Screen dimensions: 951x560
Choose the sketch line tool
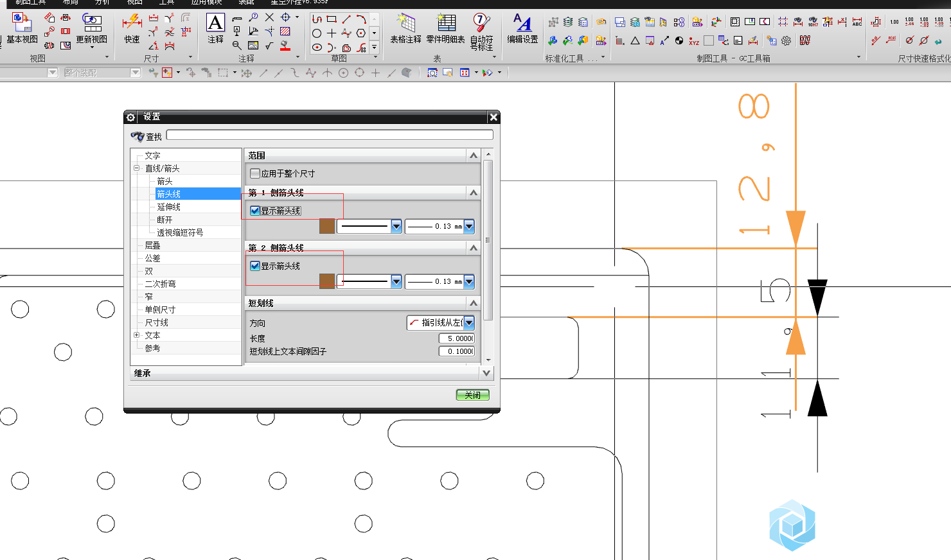tap(346, 19)
